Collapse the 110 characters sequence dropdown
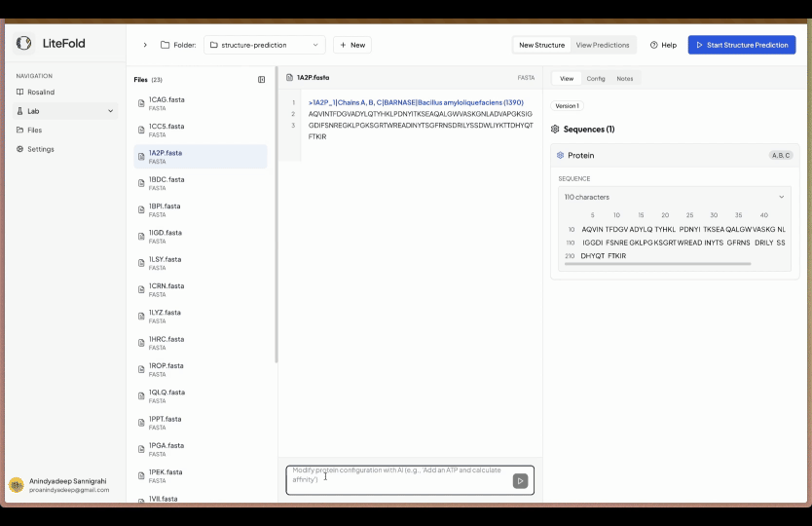Screen dimensions: 812x526 click(x=780, y=197)
